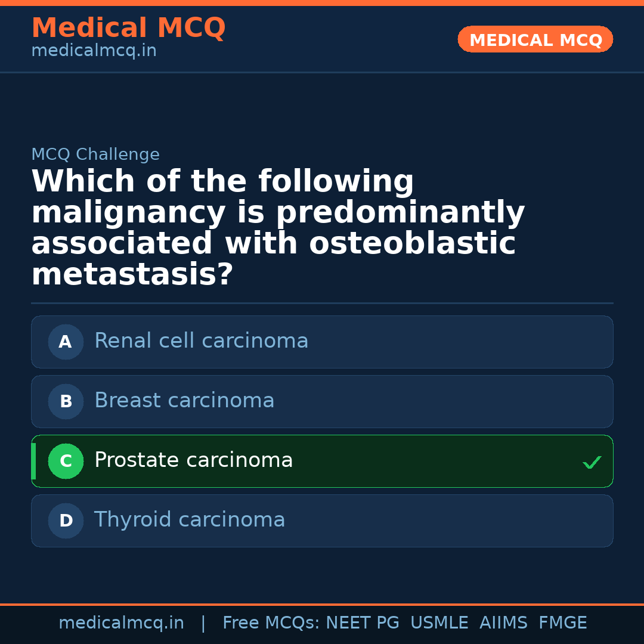644x644 pixels.
Task: Pick the Thyroid carcinoma option
Action: 190,520
